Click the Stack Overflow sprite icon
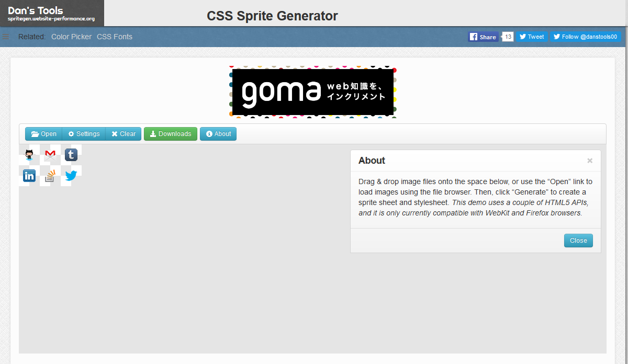The height and width of the screenshot is (364, 628). point(50,176)
